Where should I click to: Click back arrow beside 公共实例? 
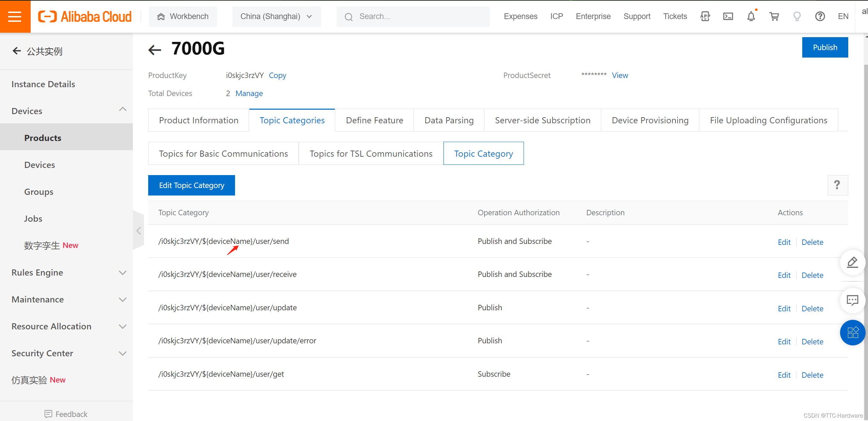point(17,51)
